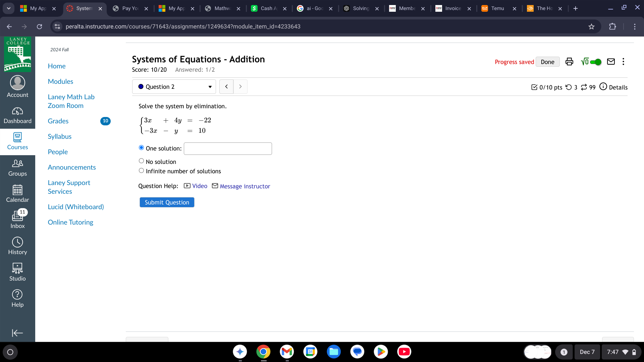The image size is (644, 362).
Task: Go to the previous question arrow
Action: (x=226, y=87)
